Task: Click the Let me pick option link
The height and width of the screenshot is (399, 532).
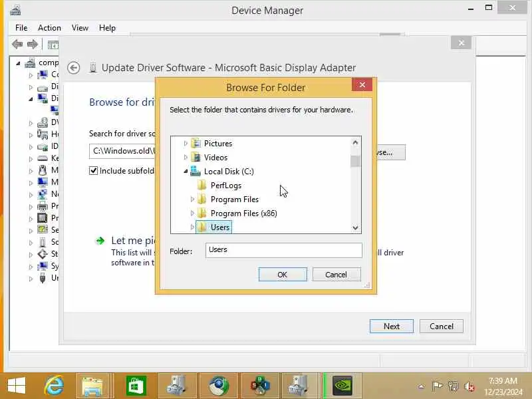Action: point(134,241)
